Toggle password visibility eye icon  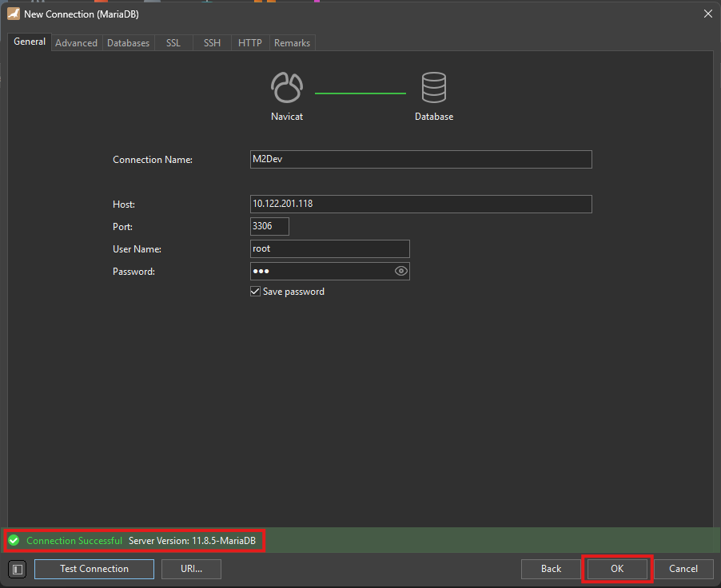(401, 271)
